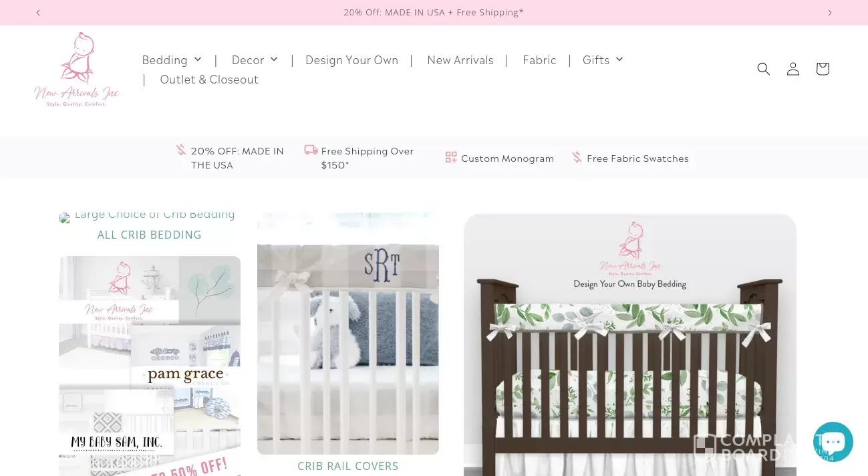The width and height of the screenshot is (868, 476).
Task: Open the shopping cart icon
Action: 823,69
